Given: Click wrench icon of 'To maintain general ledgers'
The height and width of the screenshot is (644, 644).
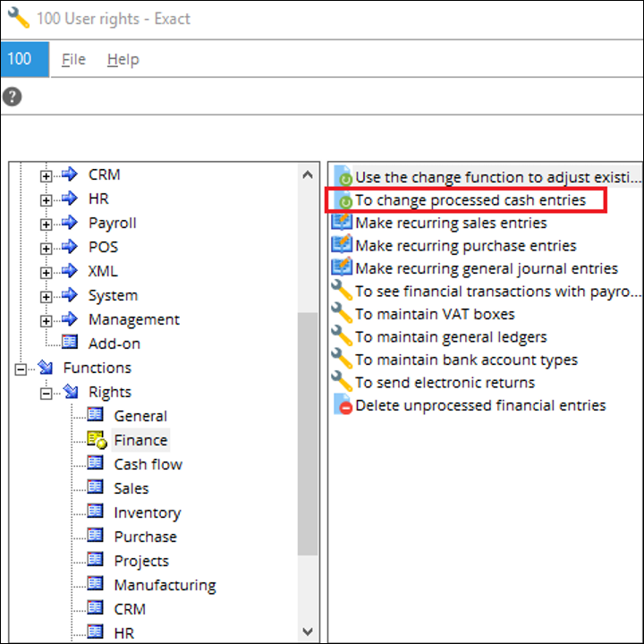Looking at the screenshot, I should click(x=342, y=336).
